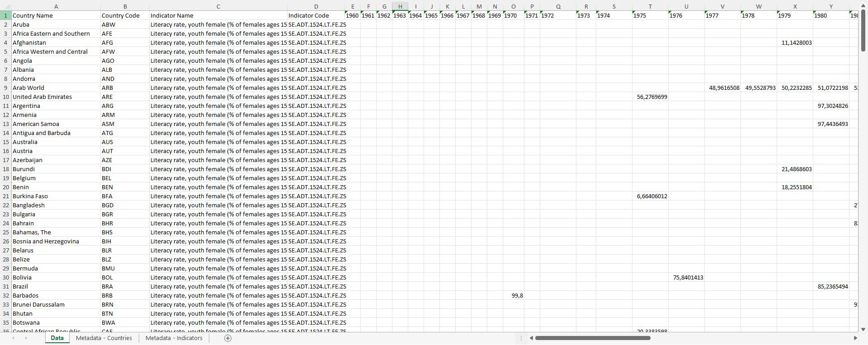Select column H header
868x345 pixels.
pyautogui.click(x=400, y=6)
